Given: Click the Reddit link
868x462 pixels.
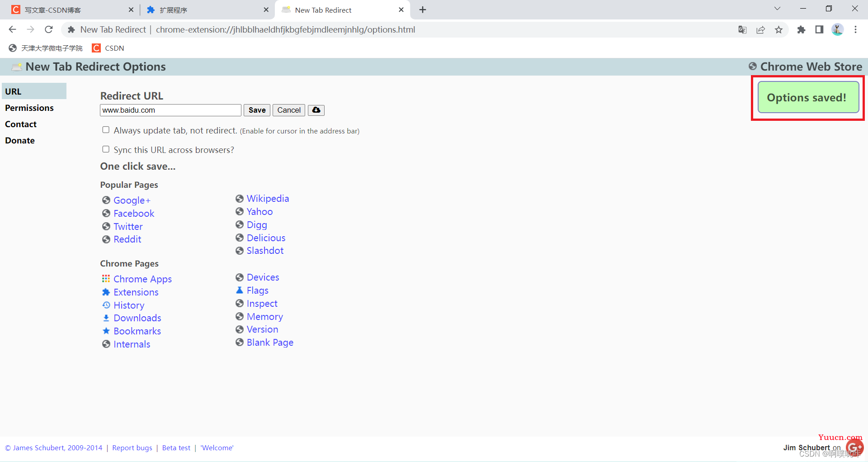Looking at the screenshot, I should click(127, 239).
